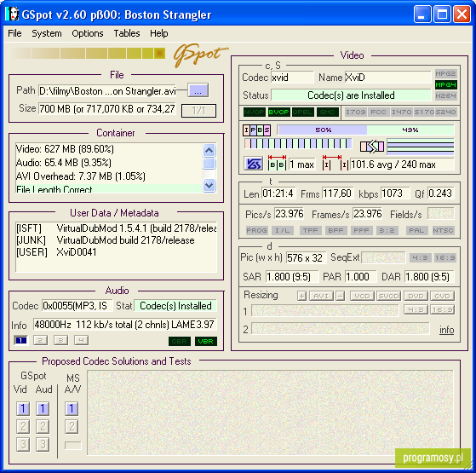Select audio stream 4 button
The image size is (476, 473).
(82, 341)
